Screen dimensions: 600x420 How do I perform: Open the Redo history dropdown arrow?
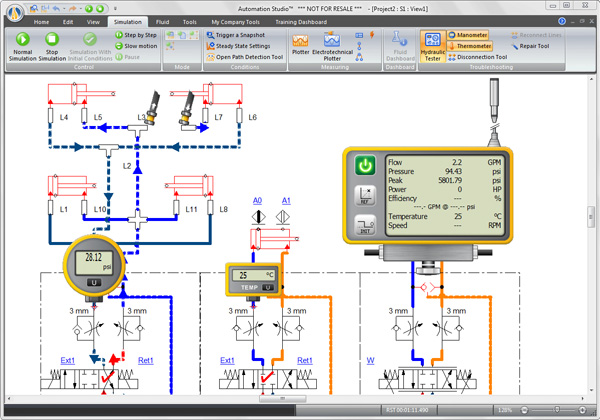(80, 8)
